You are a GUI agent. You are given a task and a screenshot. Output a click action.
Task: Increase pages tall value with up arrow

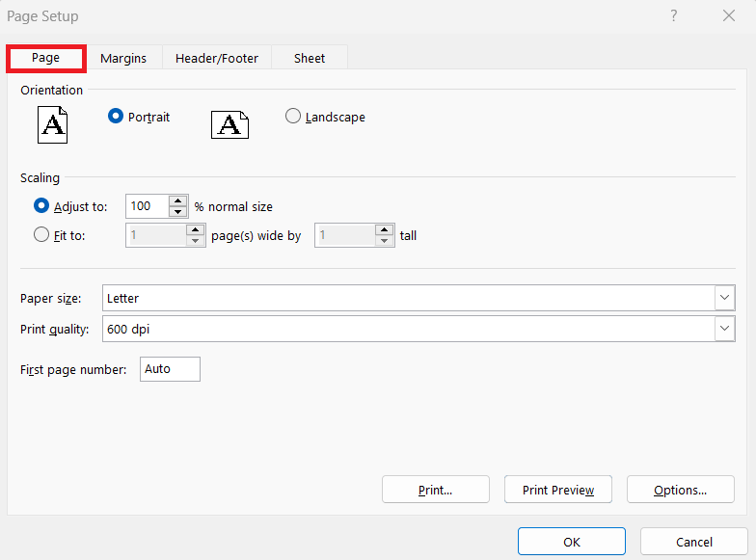pyautogui.click(x=384, y=229)
